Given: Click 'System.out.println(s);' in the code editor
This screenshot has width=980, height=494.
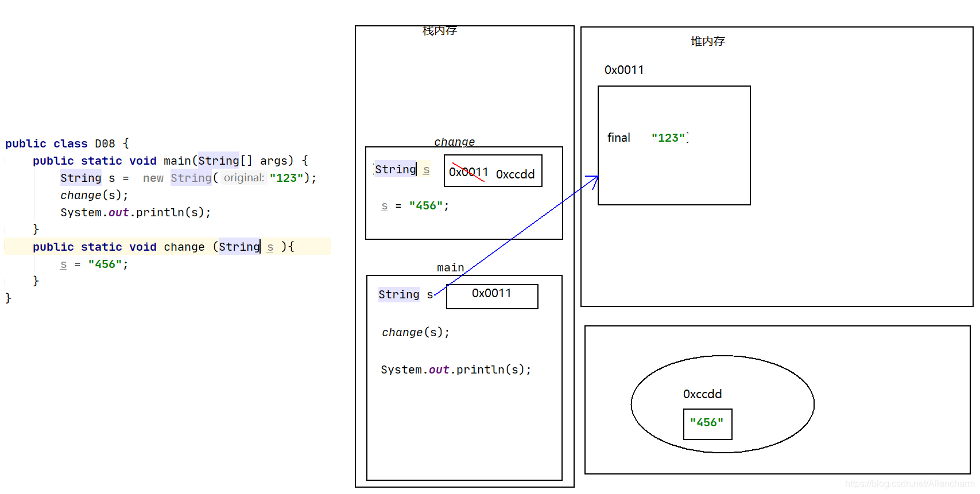Looking at the screenshot, I should (x=135, y=212).
